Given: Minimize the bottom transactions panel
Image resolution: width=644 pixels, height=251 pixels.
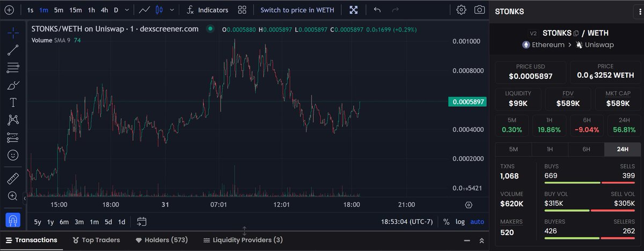Looking at the screenshot, I should [466, 240].
